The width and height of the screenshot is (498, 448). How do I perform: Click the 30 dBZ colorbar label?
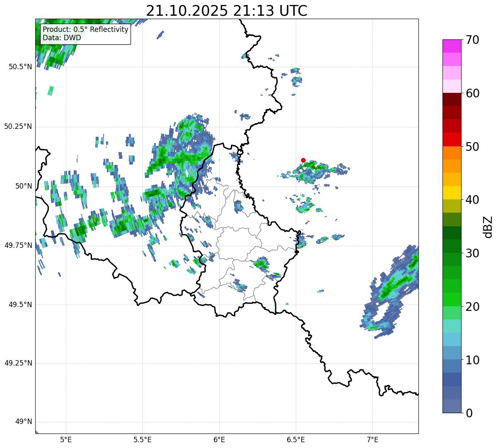pyautogui.click(x=473, y=253)
